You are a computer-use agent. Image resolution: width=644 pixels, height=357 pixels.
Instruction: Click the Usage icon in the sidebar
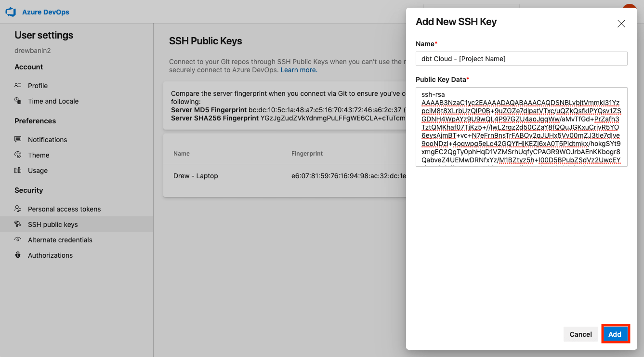18,170
